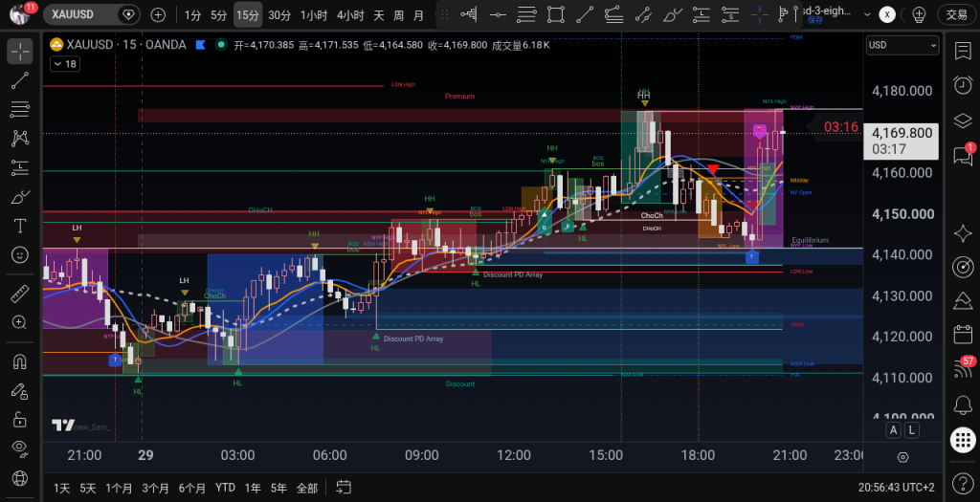Click the white X account circle icon

pos(887,15)
